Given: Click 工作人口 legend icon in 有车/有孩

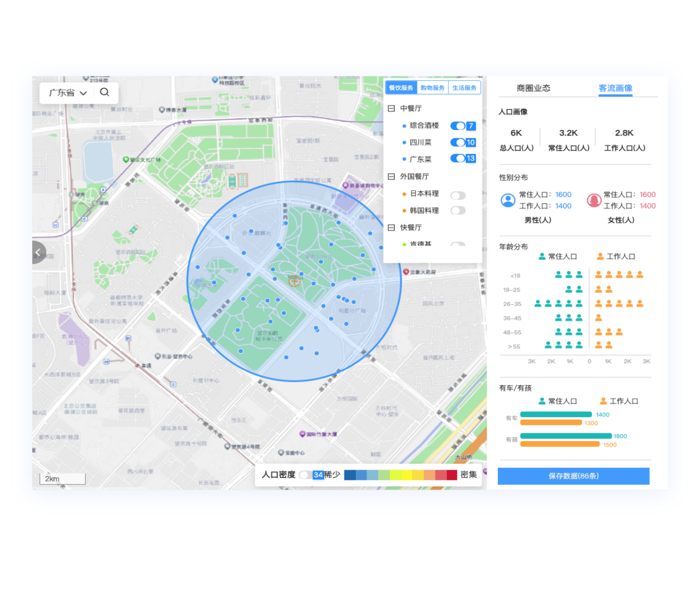Looking at the screenshot, I should (x=603, y=401).
